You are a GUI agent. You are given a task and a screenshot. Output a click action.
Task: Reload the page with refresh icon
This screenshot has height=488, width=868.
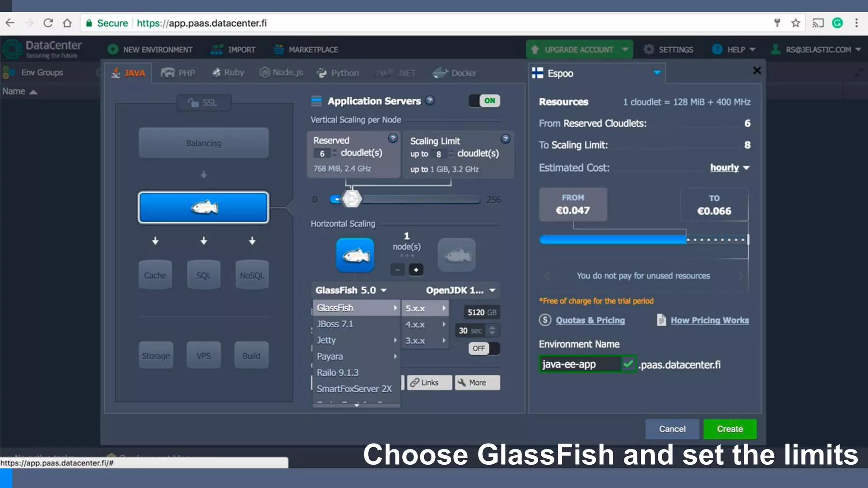[48, 23]
